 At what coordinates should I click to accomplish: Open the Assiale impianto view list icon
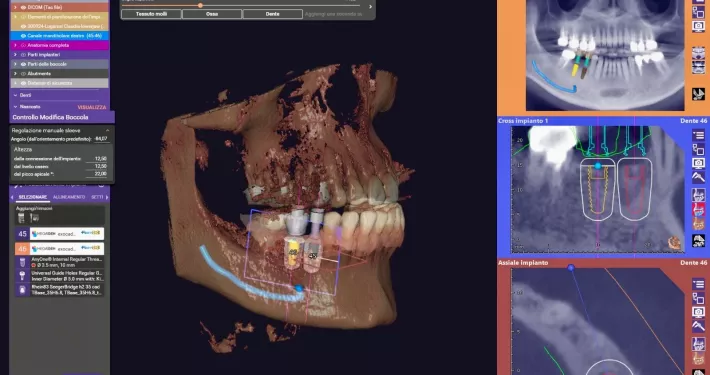[x=698, y=284]
